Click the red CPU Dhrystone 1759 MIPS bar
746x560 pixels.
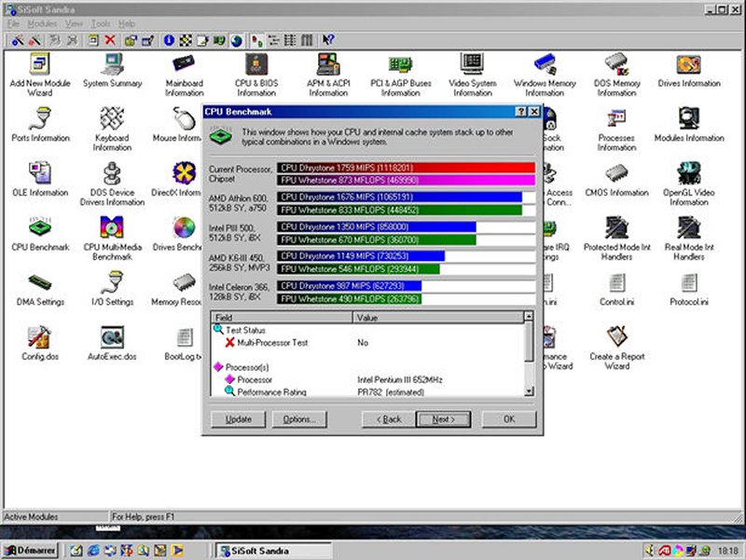click(x=406, y=168)
